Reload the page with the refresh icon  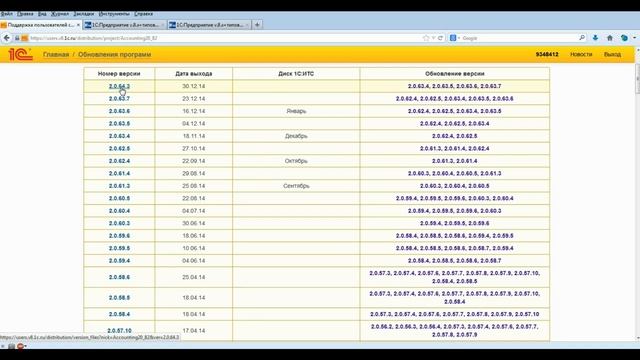pos(440,38)
